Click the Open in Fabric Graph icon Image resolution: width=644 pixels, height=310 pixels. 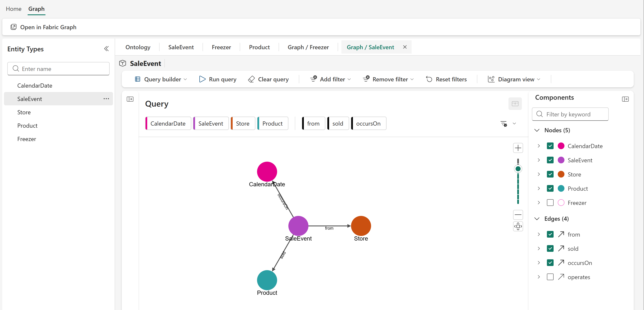(14, 27)
